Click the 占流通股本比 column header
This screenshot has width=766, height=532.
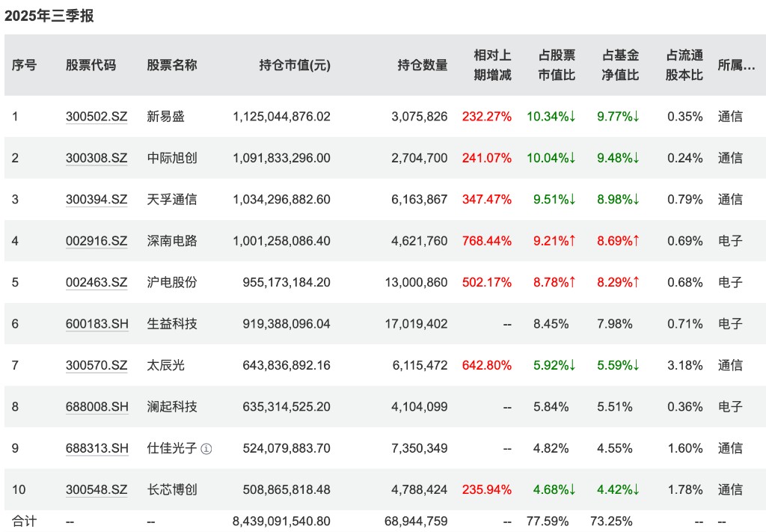(x=684, y=65)
